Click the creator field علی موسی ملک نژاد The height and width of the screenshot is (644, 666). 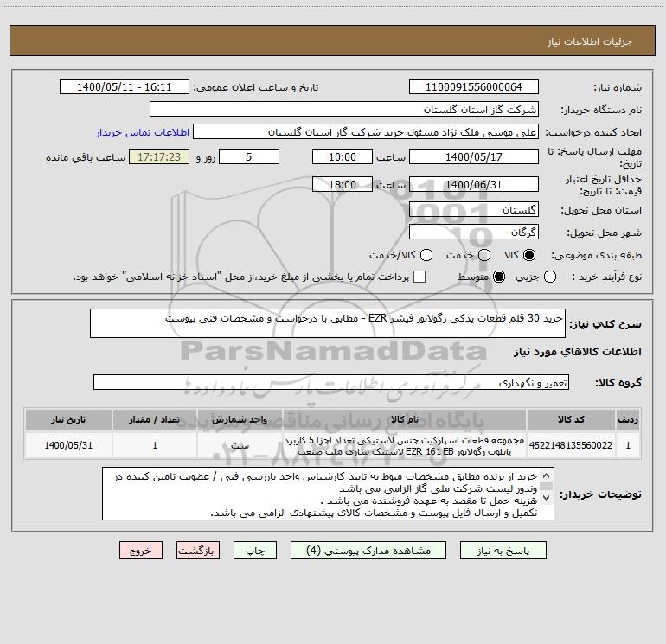click(x=366, y=132)
